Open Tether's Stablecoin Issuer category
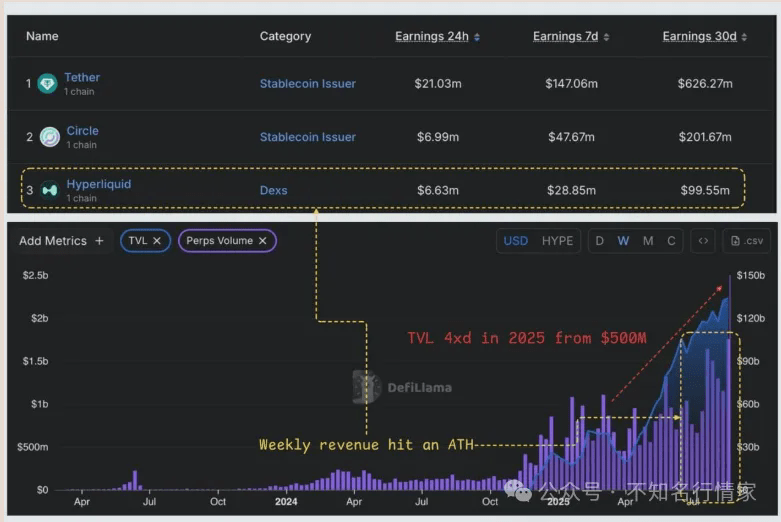The height and width of the screenshot is (522, 781). [308, 84]
